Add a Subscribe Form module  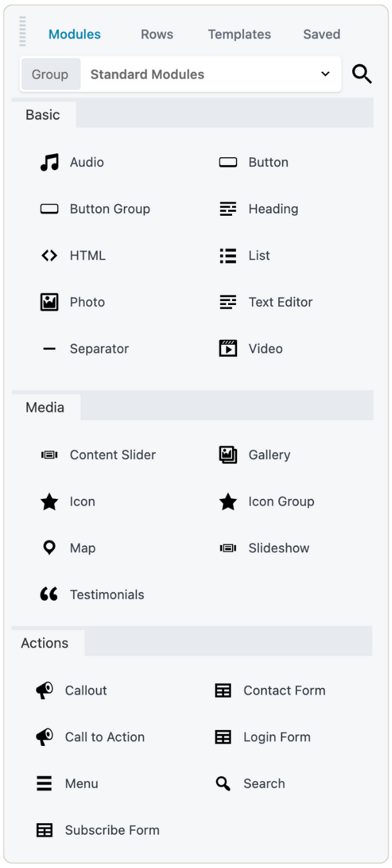[111, 830]
